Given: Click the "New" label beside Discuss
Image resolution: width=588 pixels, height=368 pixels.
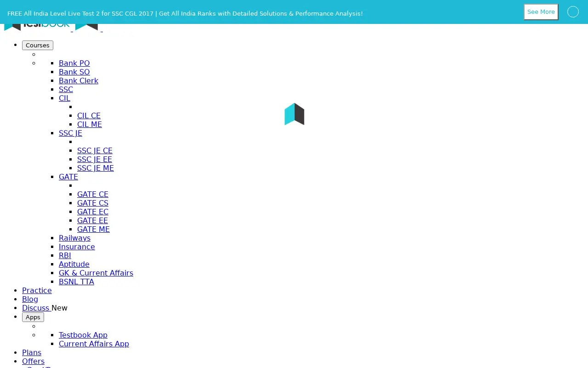Looking at the screenshot, I should tap(59, 308).
